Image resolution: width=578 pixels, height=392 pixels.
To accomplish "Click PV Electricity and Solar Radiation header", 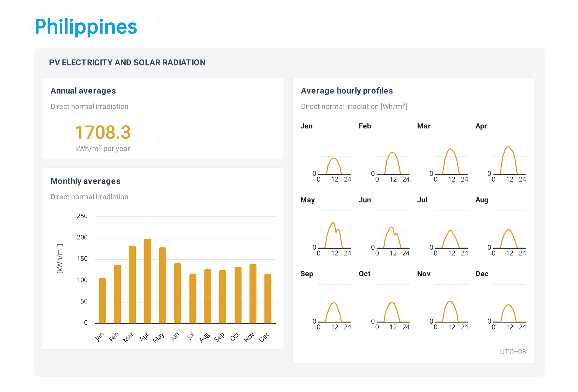I will pos(127,62).
